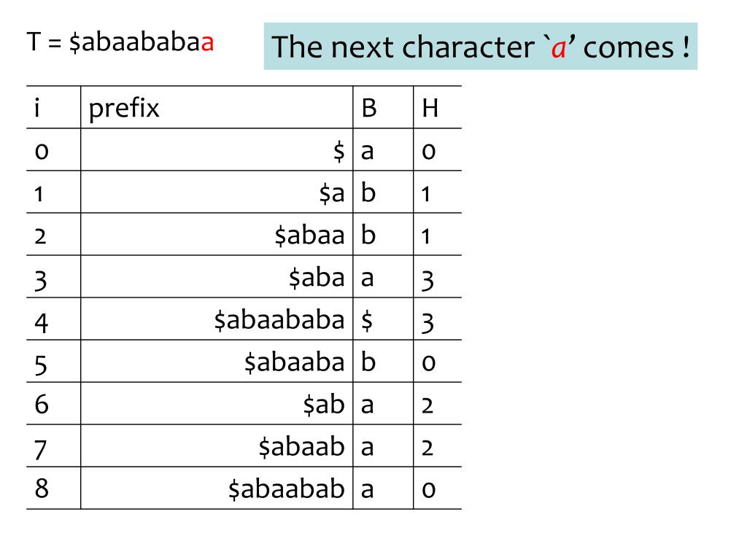The image size is (747, 560).
Task: Click the 'The next character a comes' banner
Action: click(x=480, y=46)
